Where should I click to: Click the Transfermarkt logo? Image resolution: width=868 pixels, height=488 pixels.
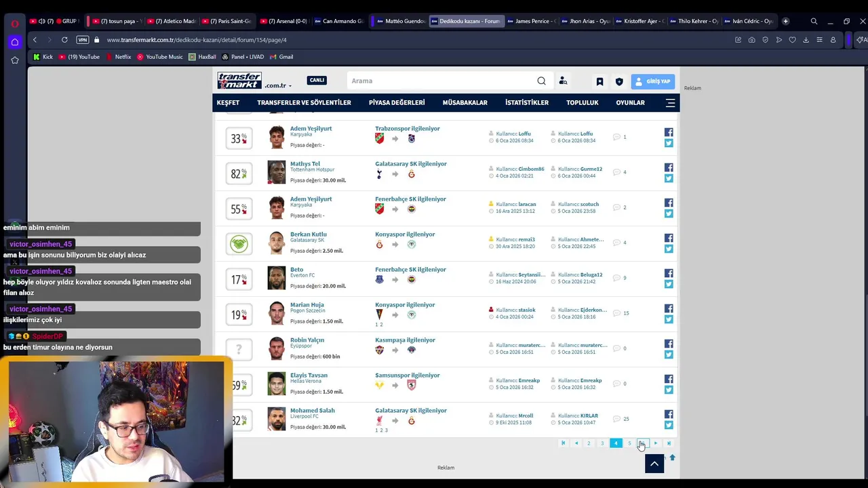[239, 81]
